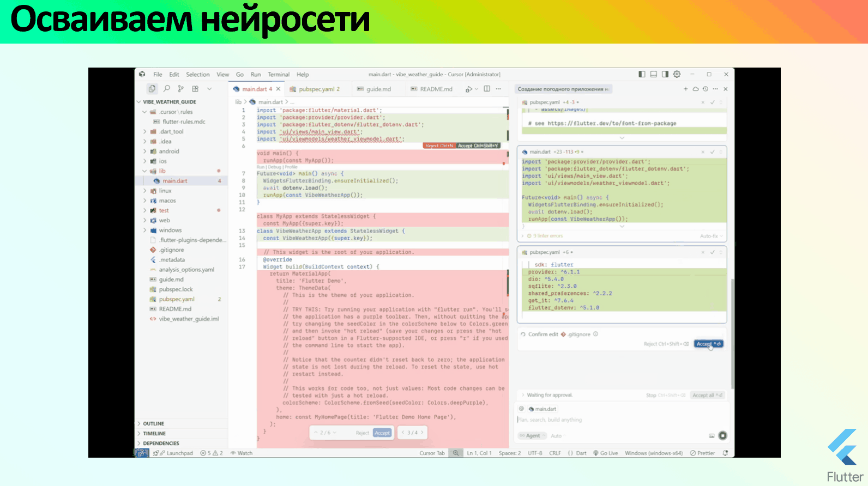Open the Extensions view icon
868x486 pixels.
pyautogui.click(x=195, y=88)
